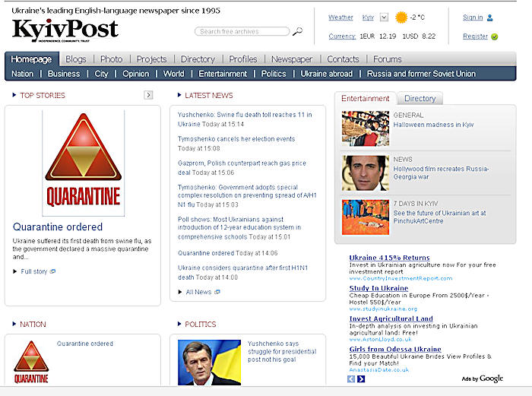The image size is (532, 396).
Task: Open the Newspaper menu tab
Action: [x=291, y=59]
